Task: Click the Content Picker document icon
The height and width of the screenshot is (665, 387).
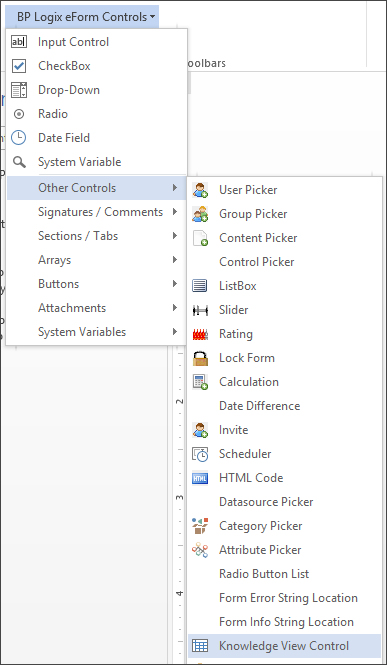Action: coord(200,238)
